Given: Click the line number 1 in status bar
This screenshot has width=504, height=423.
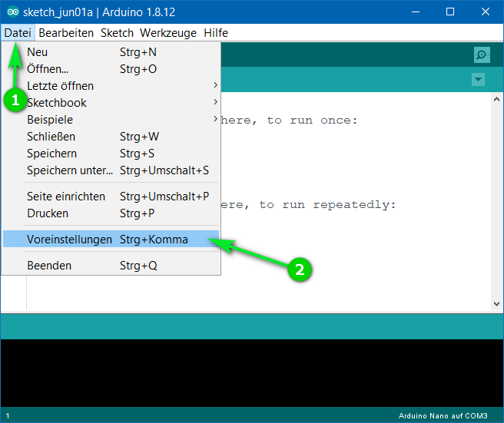Looking at the screenshot, I should (8, 416).
